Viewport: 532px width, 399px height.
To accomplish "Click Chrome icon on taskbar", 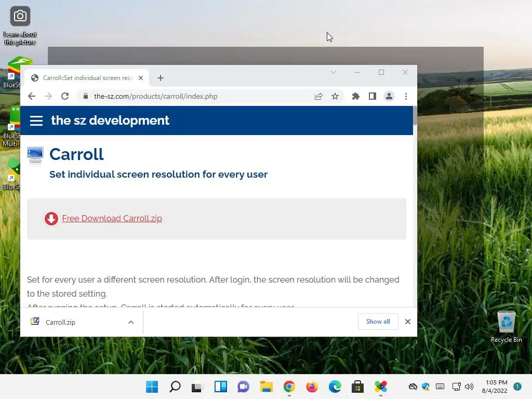I will pyautogui.click(x=289, y=387).
